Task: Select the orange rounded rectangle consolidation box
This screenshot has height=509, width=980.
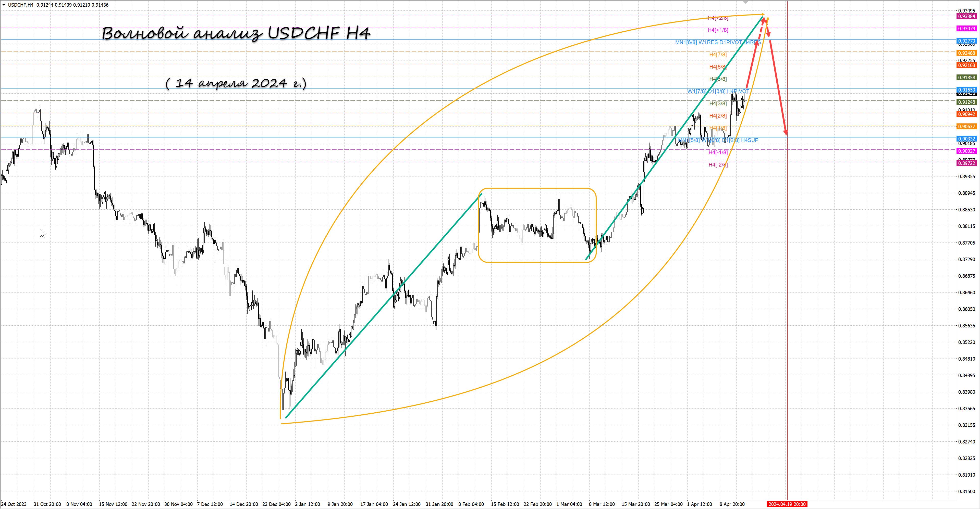Action: tap(537, 188)
